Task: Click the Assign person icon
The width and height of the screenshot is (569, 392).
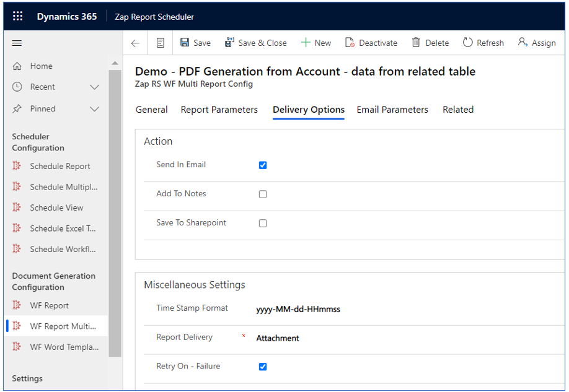Action: tap(523, 42)
